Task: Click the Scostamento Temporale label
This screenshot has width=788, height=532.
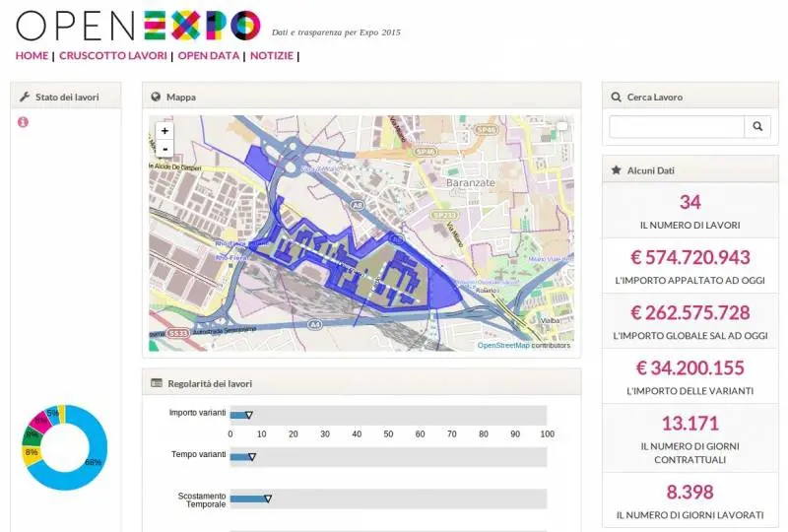Action: (x=202, y=499)
